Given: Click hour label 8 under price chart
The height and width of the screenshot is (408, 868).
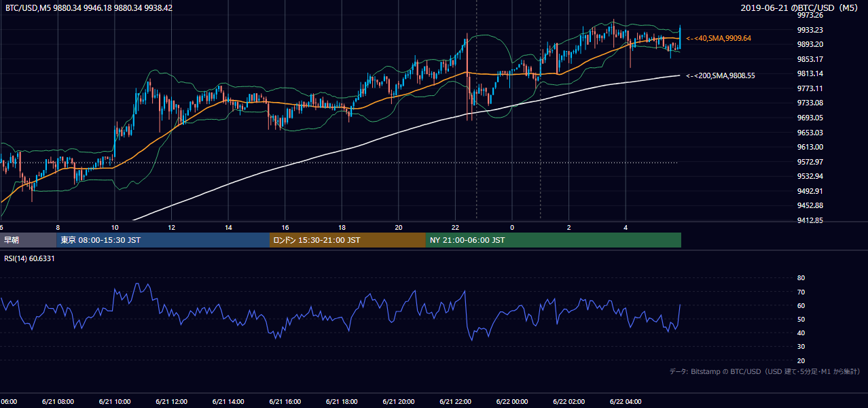Looking at the screenshot, I should [x=58, y=227].
